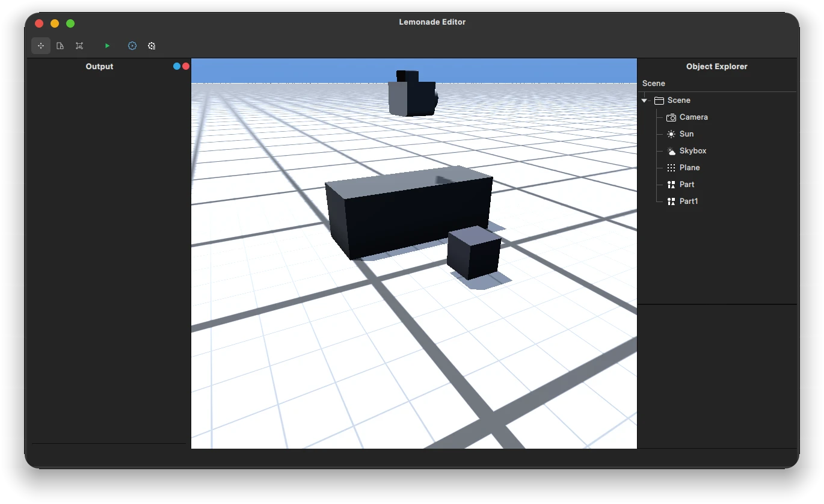Select Part in the Object Explorer
This screenshot has width=824, height=504.
pos(686,184)
